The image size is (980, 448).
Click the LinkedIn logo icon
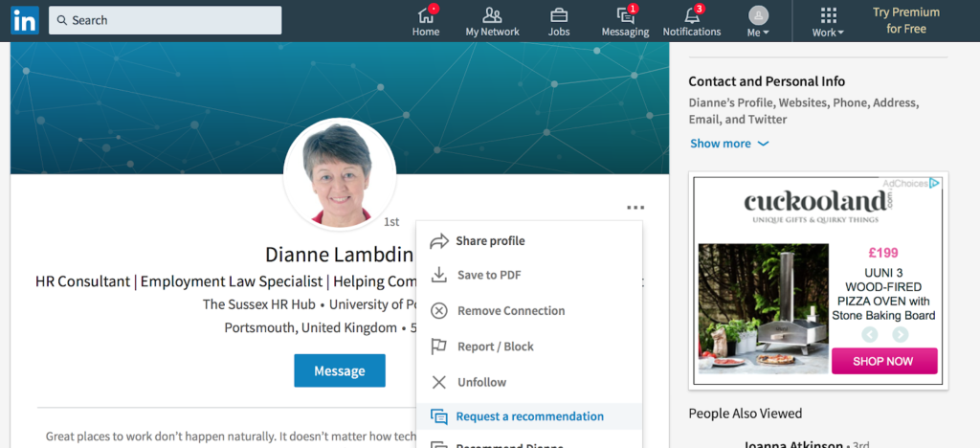pos(25,20)
